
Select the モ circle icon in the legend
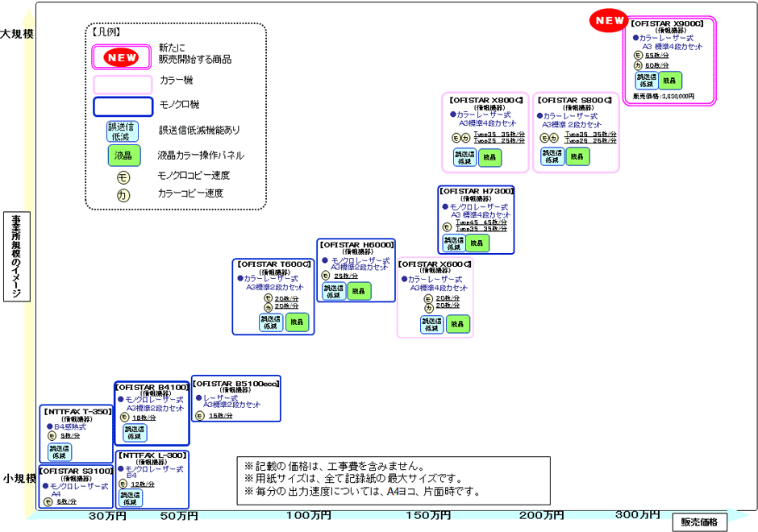pyautogui.click(x=123, y=178)
